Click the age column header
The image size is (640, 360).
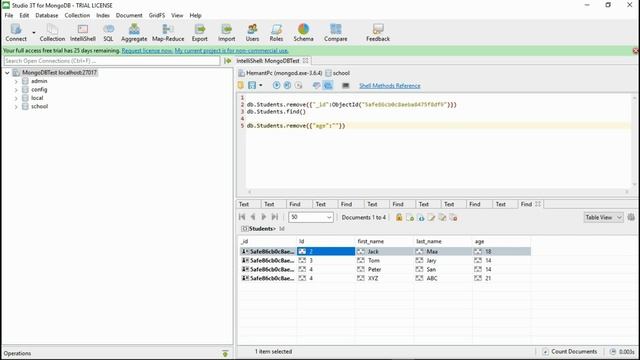(502, 242)
